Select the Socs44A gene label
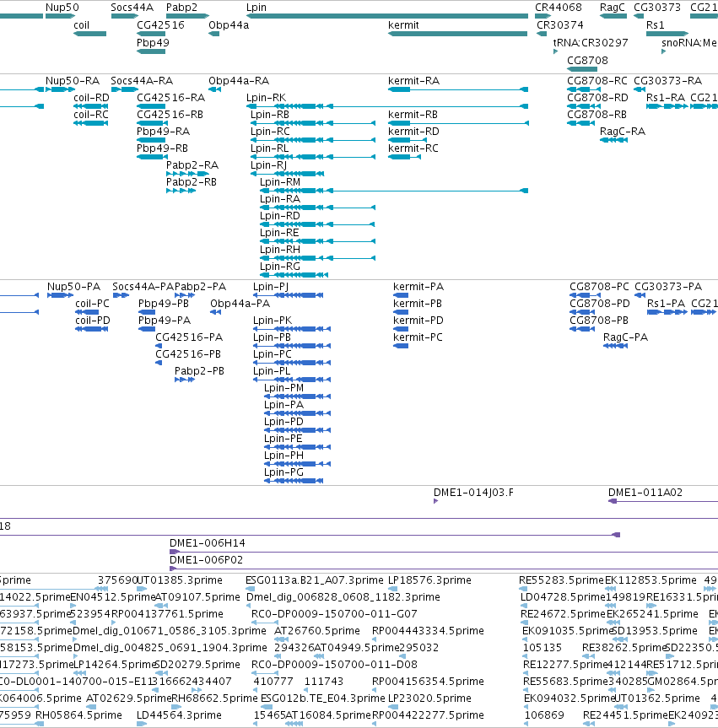Viewport: 718px width, 728px height. tap(132, 8)
